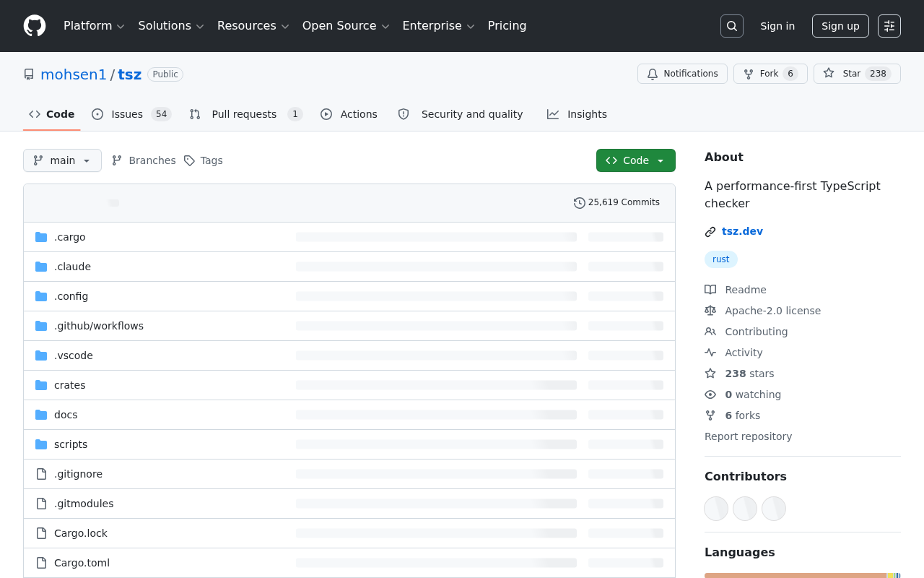The image size is (924, 578).
Task: Click the scripts folder icon
Action: (x=41, y=444)
